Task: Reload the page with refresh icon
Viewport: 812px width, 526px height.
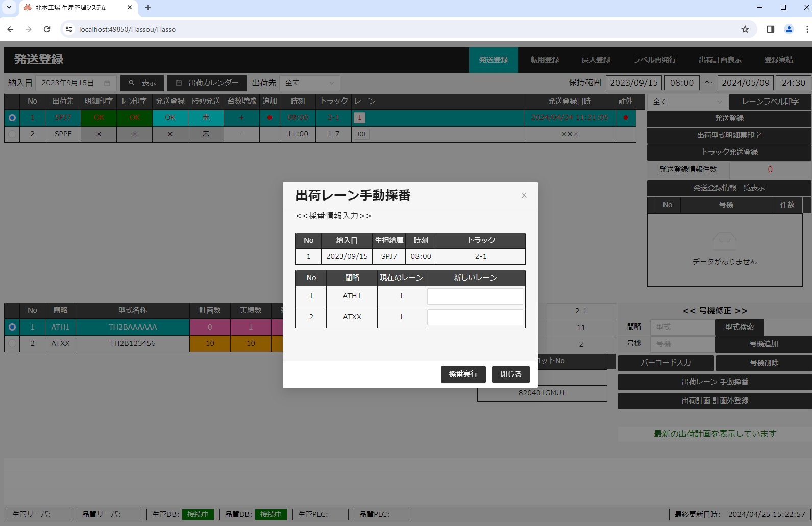Action: (x=47, y=29)
